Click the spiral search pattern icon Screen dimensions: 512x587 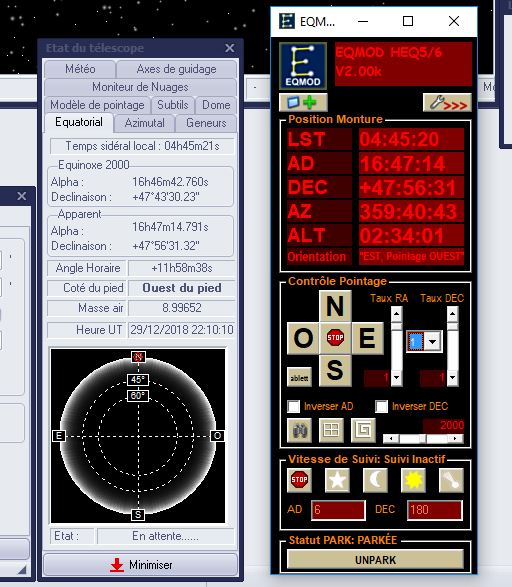point(363,430)
